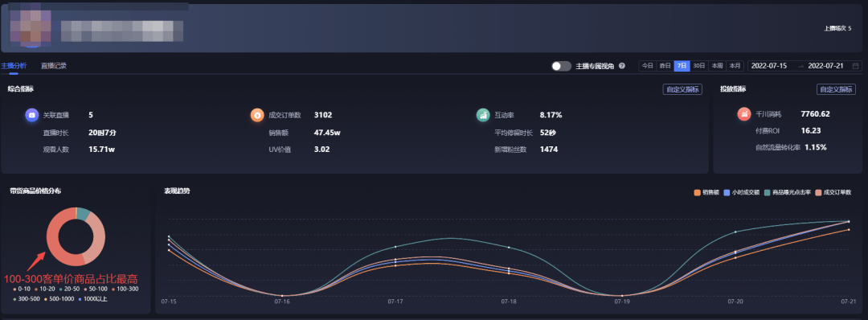Image resolution: width=868 pixels, height=320 pixels.
Task: Select 本月 date range
Action: [735, 66]
